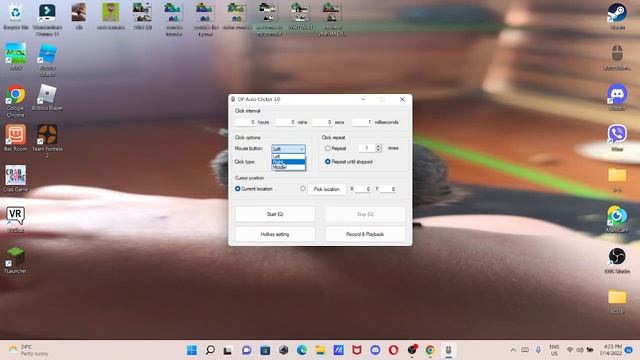Image resolution: width=640 pixels, height=360 pixels.
Task: Open Viber desktop shortcut
Action: pyautogui.click(x=617, y=138)
